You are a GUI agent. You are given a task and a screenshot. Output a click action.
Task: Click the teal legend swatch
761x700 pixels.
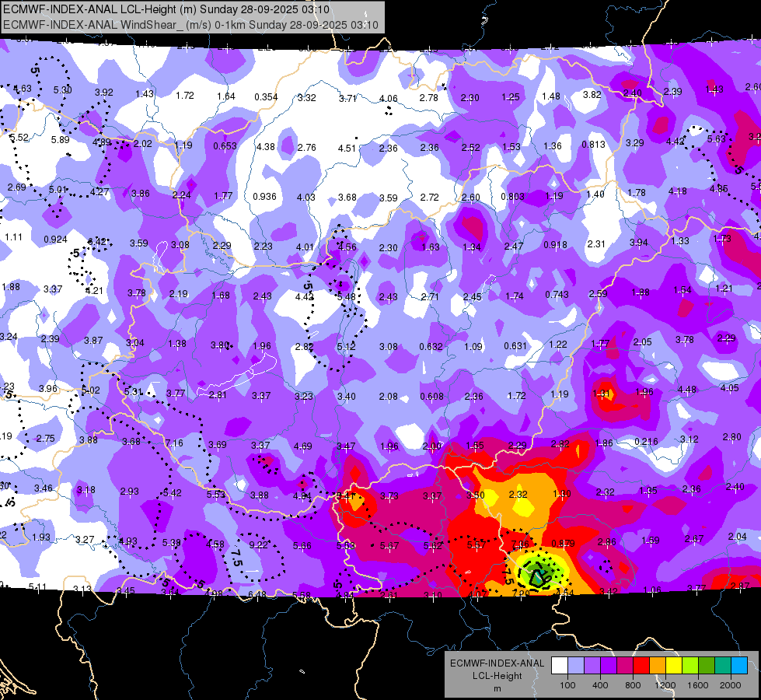(x=722, y=666)
